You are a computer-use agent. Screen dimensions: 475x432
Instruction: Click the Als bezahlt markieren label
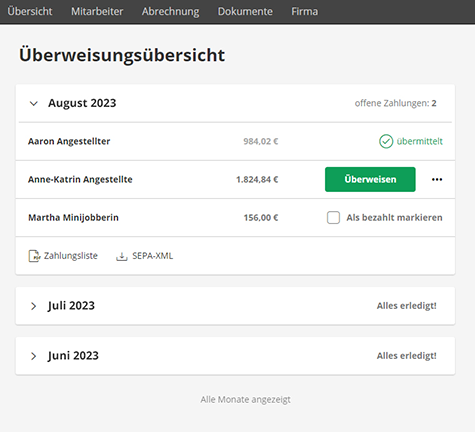pos(394,218)
